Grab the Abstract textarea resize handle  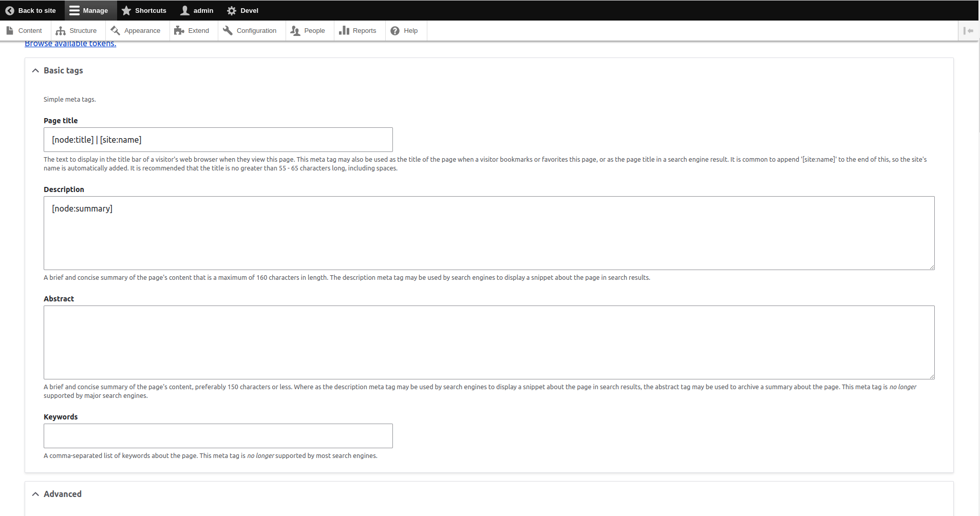pyautogui.click(x=931, y=376)
